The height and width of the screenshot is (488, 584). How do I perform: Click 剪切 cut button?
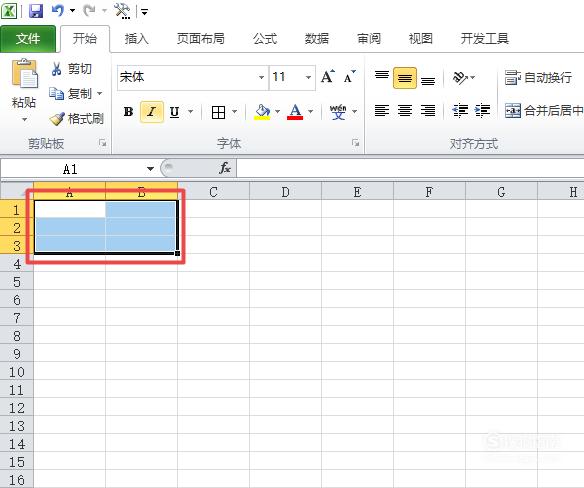click(x=72, y=69)
